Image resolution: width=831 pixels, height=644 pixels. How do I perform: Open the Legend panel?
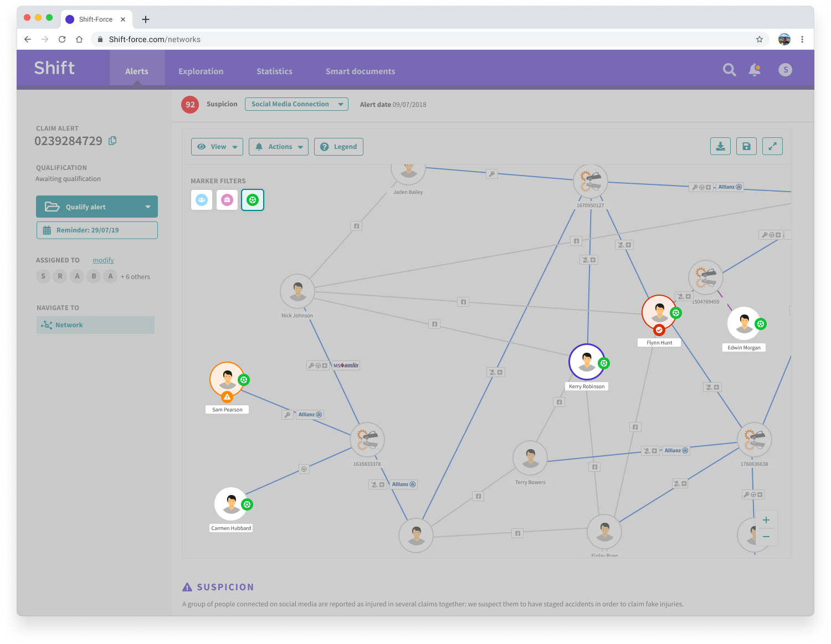click(x=338, y=147)
